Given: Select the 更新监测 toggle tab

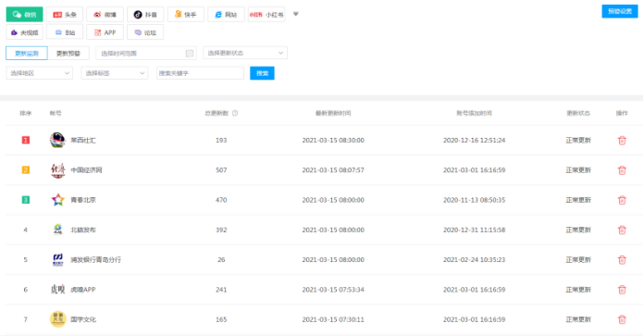Looking at the screenshot, I should 27,54.
